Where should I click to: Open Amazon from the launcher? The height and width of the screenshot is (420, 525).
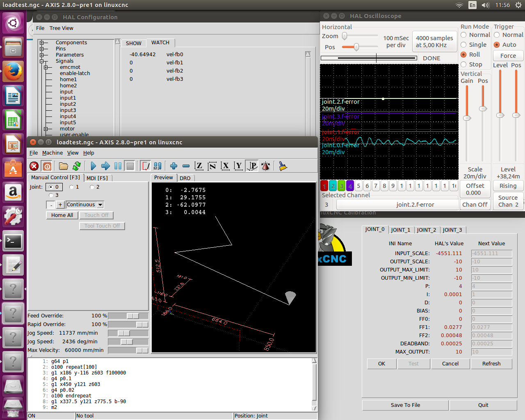[x=13, y=192]
